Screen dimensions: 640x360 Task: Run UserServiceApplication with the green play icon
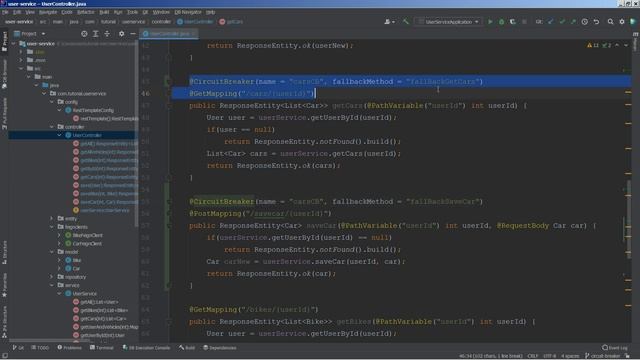(490, 22)
